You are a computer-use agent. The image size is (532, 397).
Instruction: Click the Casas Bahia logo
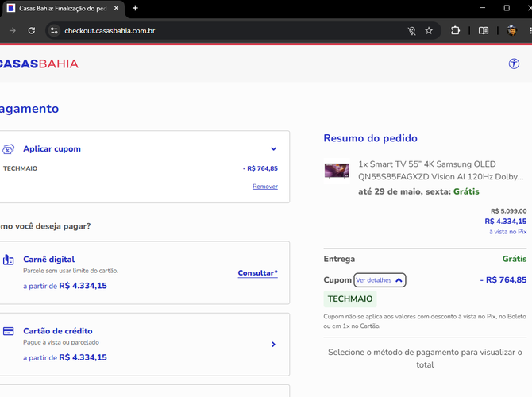pyautogui.click(x=39, y=64)
